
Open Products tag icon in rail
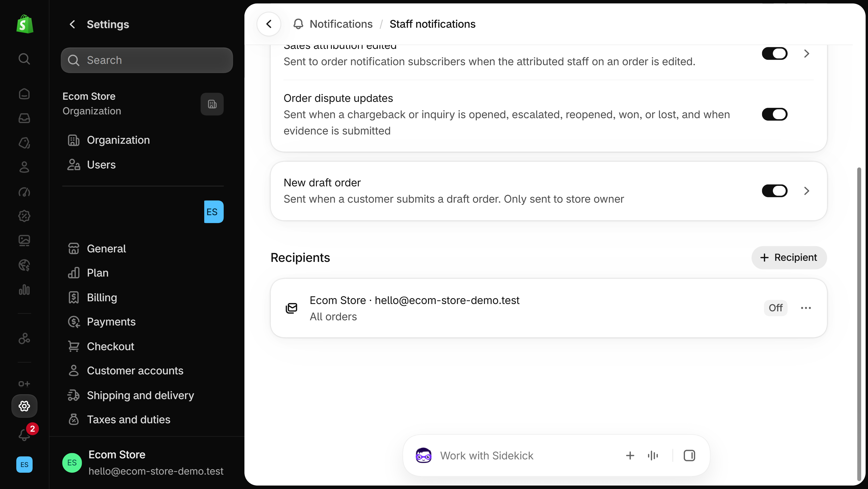(x=24, y=143)
